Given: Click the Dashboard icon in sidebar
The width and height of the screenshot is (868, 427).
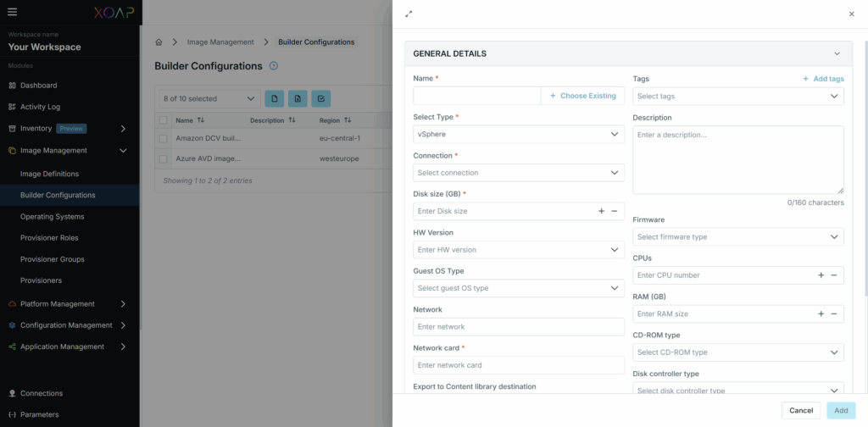Looking at the screenshot, I should coord(12,86).
